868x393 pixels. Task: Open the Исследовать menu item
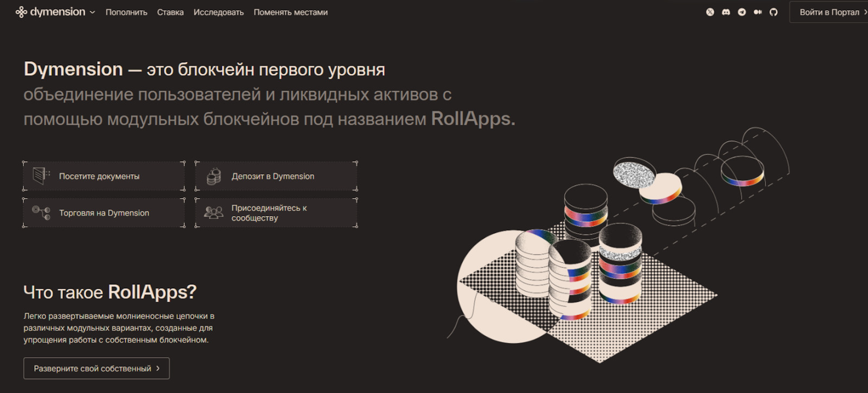pos(219,12)
